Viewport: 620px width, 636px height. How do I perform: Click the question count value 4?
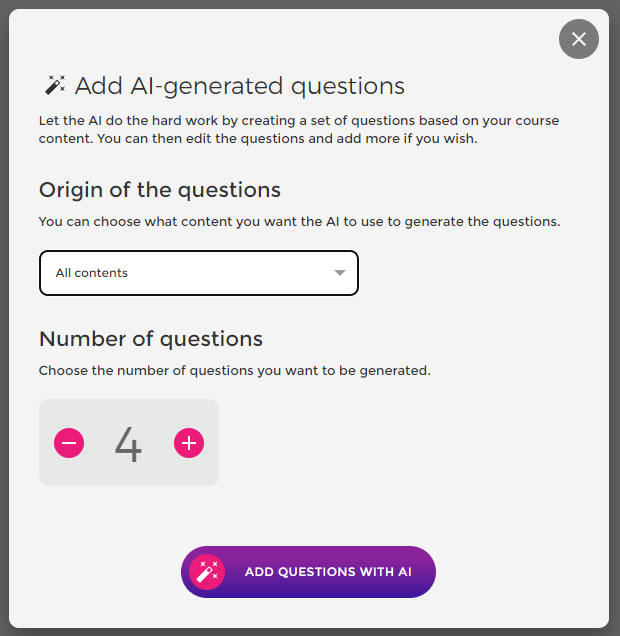pos(128,444)
